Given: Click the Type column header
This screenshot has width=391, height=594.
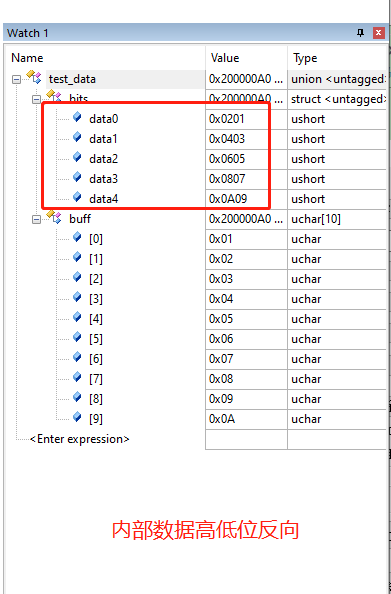Looking at the screenshot, I should (338, 58).
